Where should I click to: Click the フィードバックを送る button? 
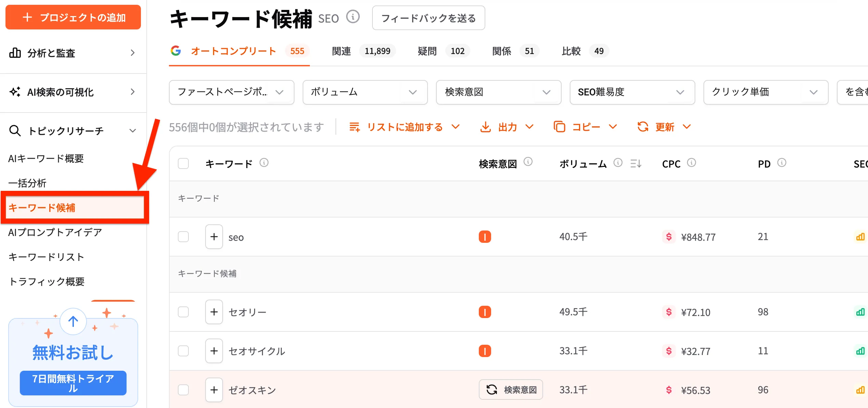click(x=429, y=18)
